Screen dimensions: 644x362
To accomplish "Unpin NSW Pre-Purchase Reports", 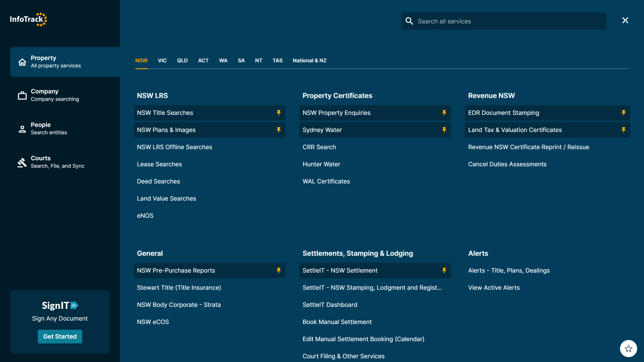I will coord(279,271).
